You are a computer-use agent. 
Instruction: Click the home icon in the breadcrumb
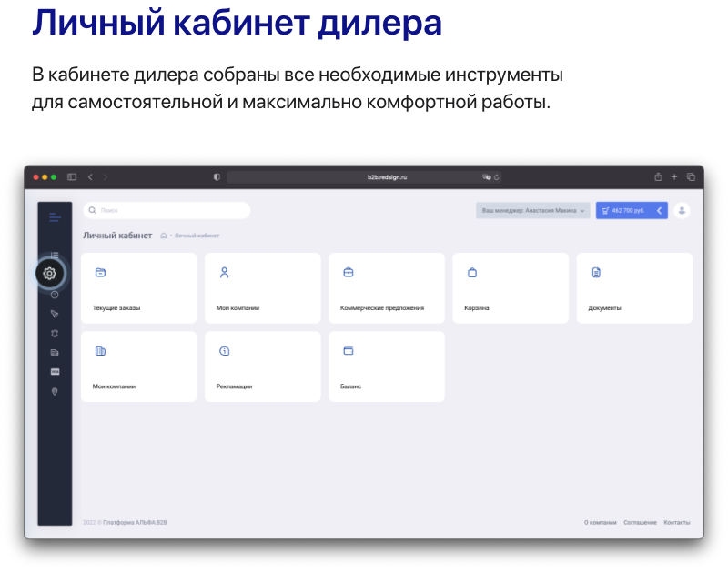tap(162, 234)
